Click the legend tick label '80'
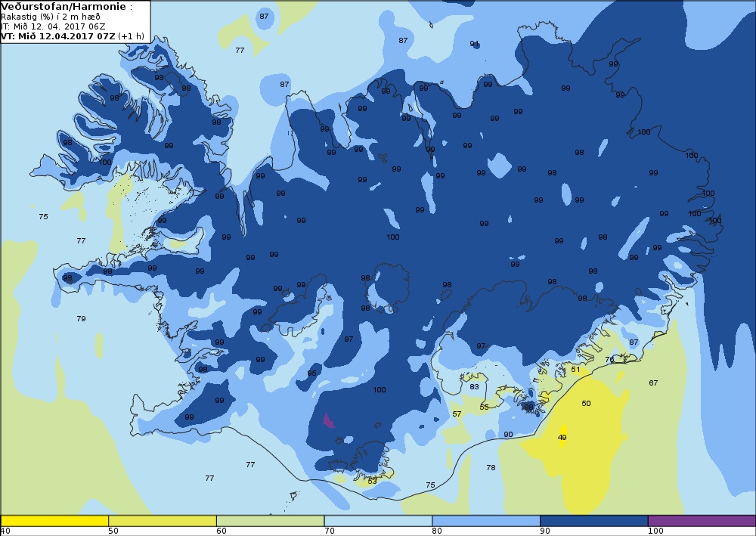756x536 pixels. 437,531
